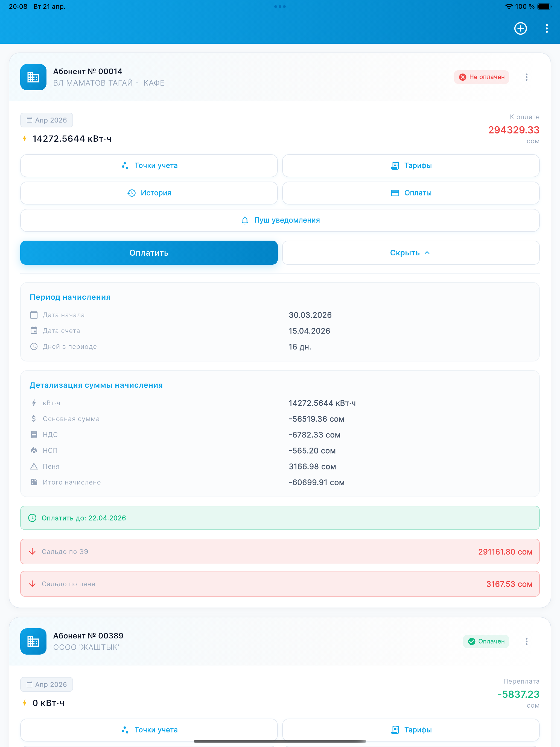The width and height of the screenshot is (560, 747).
Task: Tap the flame icon beside НСП
Action: [x=34, y=451]
